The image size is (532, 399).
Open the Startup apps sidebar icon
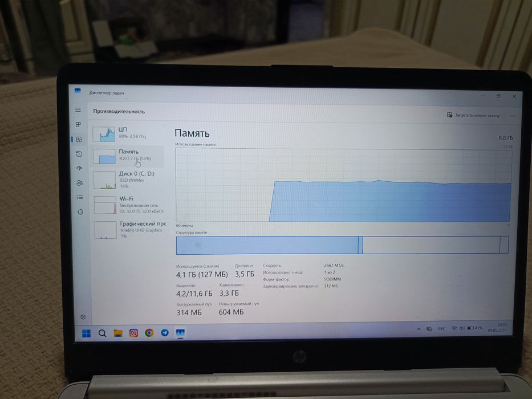(79, 168)
